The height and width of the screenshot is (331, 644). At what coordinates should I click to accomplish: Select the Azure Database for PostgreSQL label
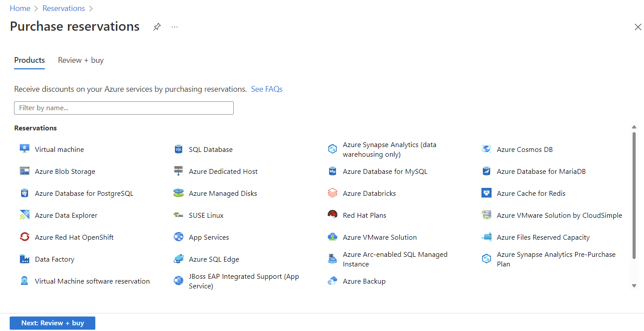[84, 194]
